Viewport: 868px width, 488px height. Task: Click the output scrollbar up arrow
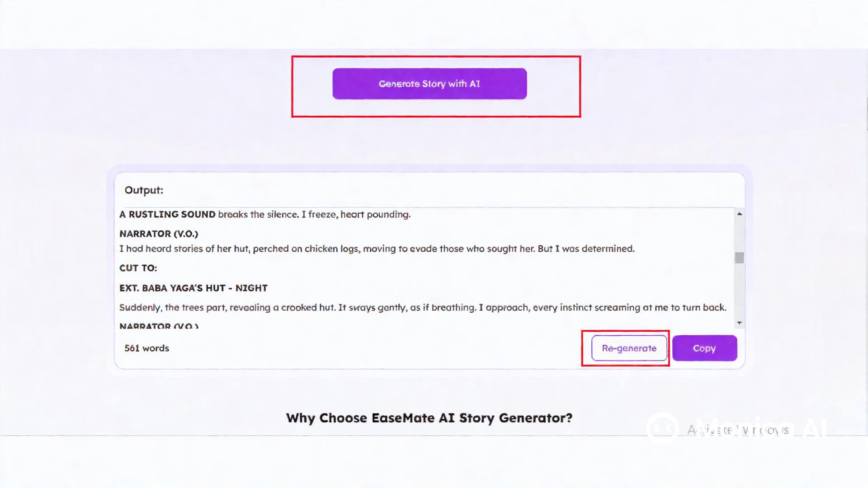[740, 214]
